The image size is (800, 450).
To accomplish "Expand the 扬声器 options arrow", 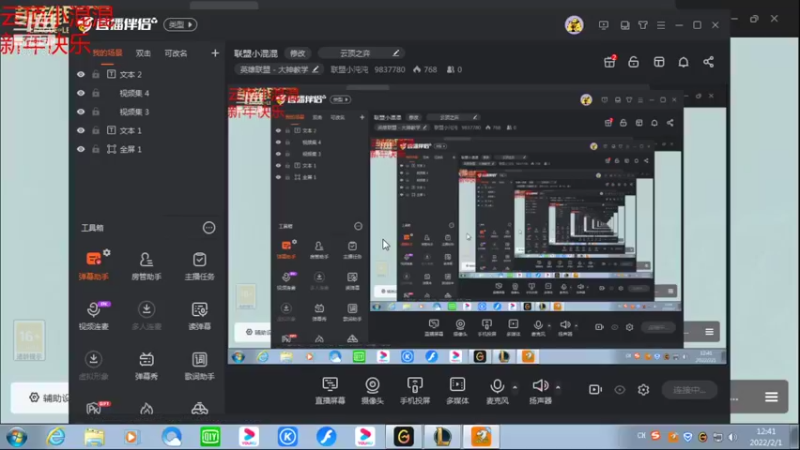I will pyautogui.click(x=558, y=388).
